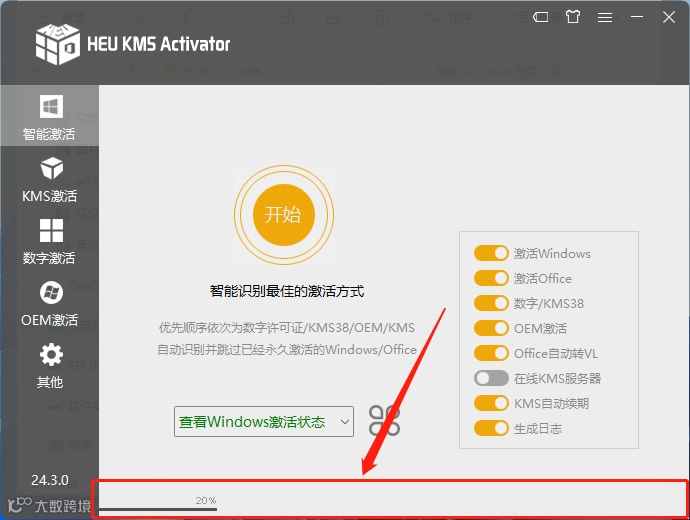Click the 优先顺序依次为数字许可证 description line
Viewport: 690px width, 520px height.
coord(287,328)
